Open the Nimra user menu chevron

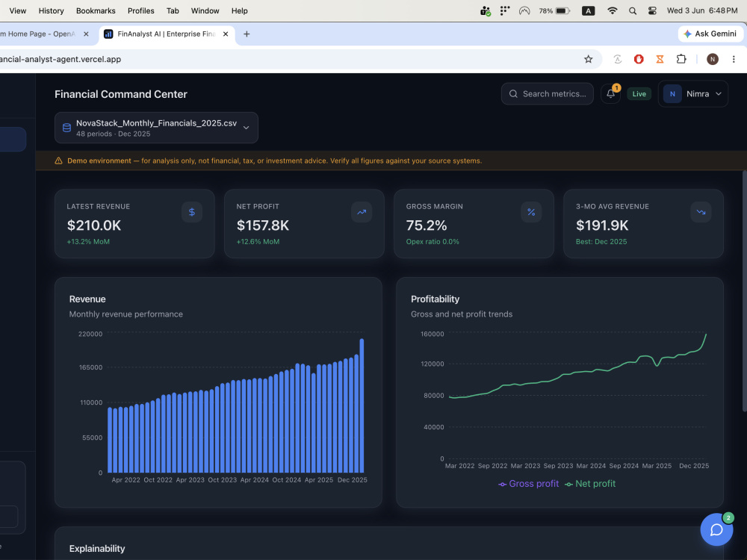pyautogui.click(x=719, y=94)
